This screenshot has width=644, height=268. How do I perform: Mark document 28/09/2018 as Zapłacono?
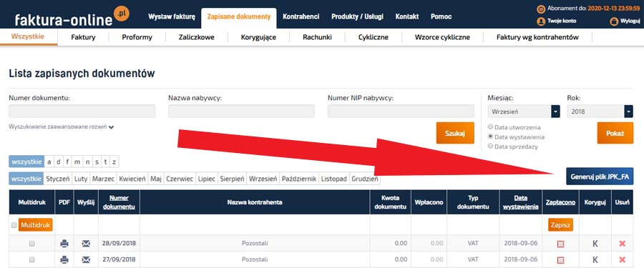pos(560,244)
